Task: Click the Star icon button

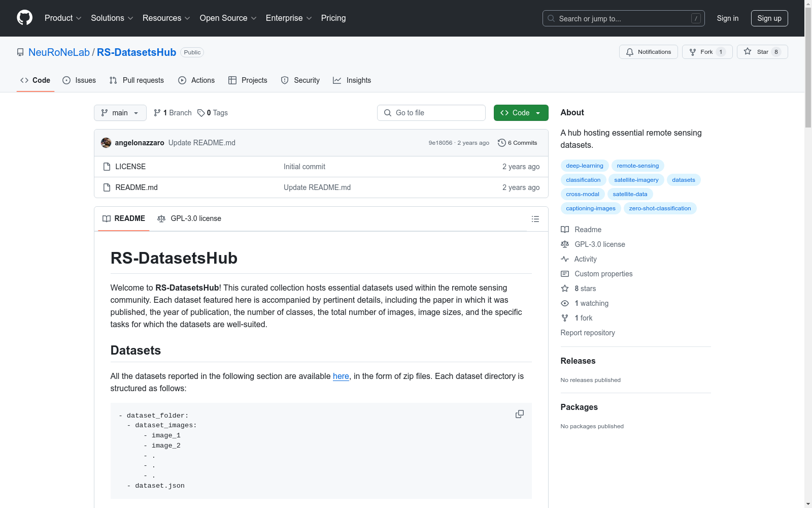Action: tap(762, 52)
